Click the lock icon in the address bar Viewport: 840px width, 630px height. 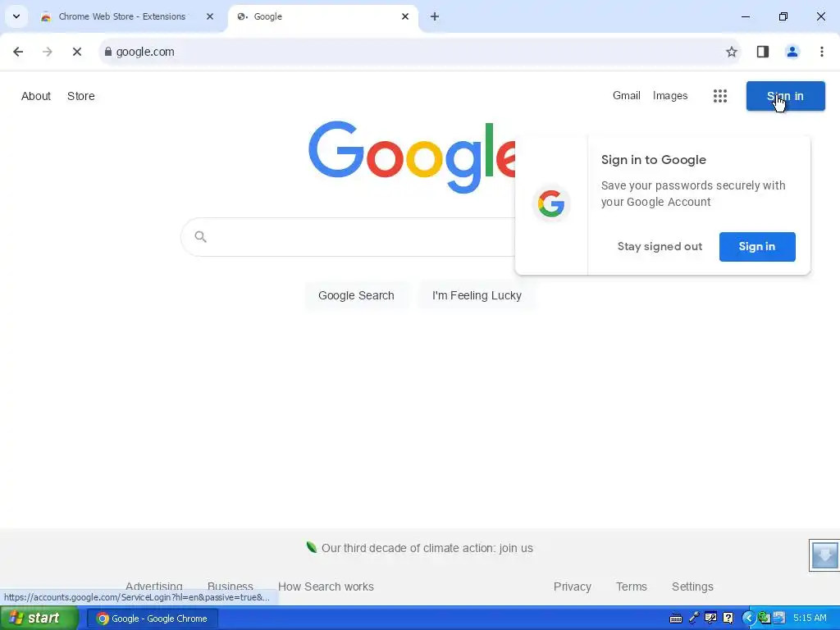(107, 52)
